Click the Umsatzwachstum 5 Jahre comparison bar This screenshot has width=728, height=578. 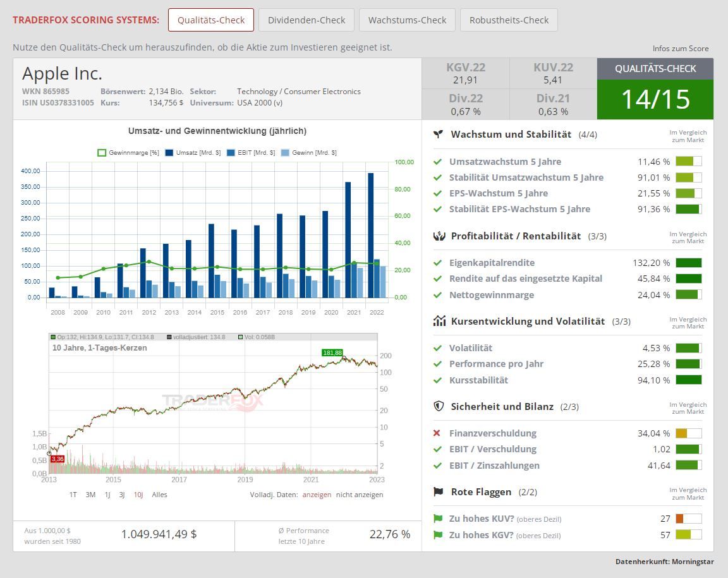(x=689, y=162)
